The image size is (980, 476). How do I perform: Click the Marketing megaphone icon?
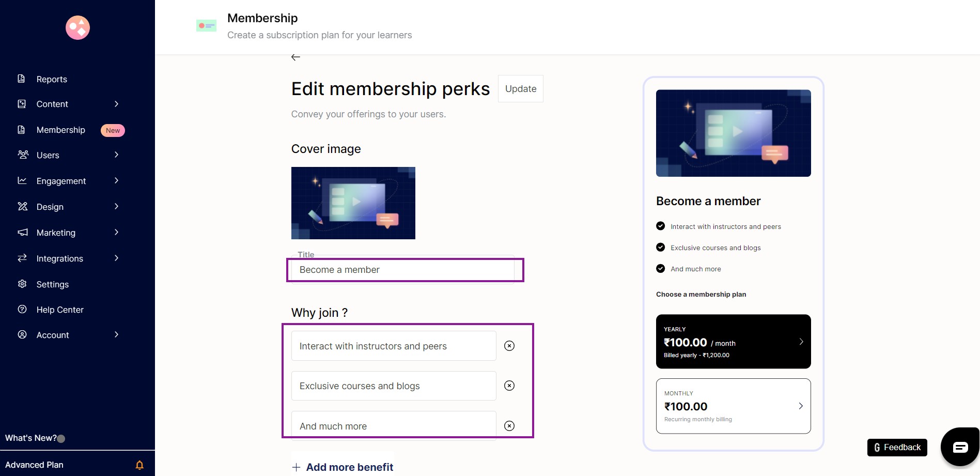[x=23, y=232]
